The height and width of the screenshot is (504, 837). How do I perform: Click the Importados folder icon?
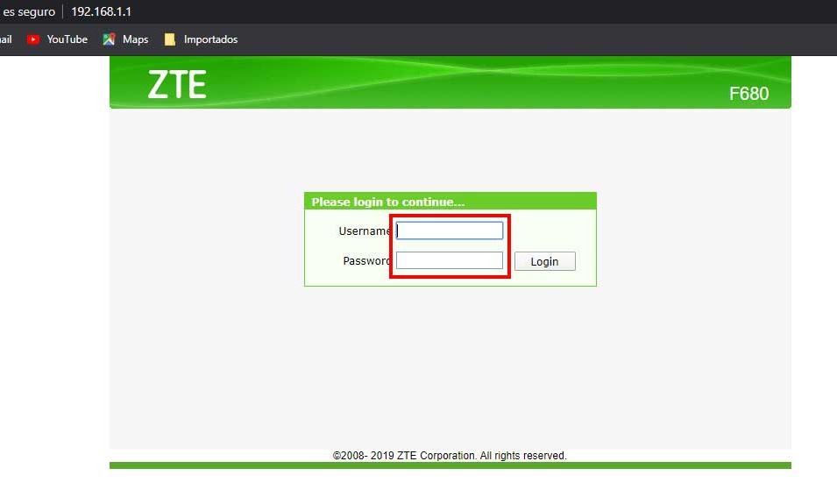coord(170,39)
